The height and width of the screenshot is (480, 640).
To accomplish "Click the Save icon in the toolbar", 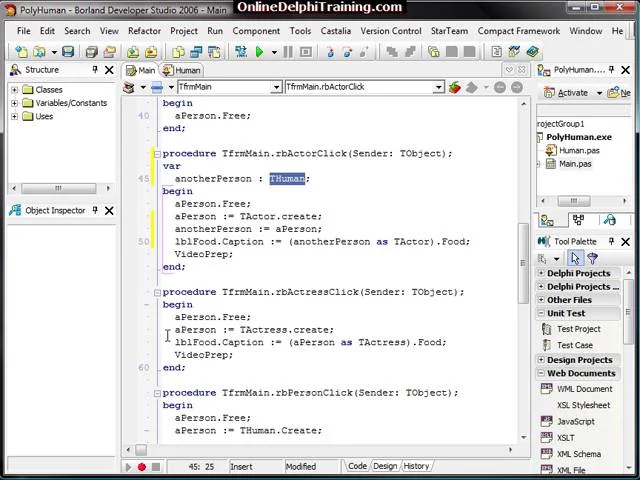I will [x=68, y=52].
